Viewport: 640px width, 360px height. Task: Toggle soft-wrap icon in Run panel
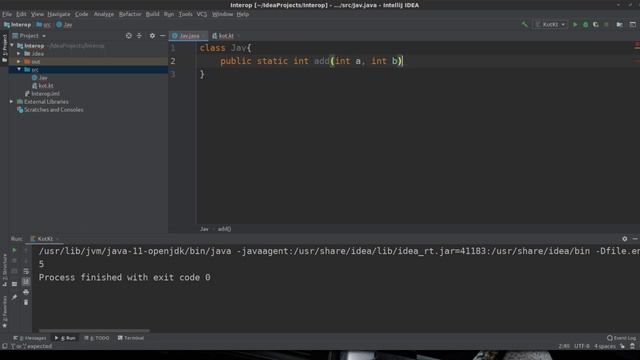pos(26,271)
